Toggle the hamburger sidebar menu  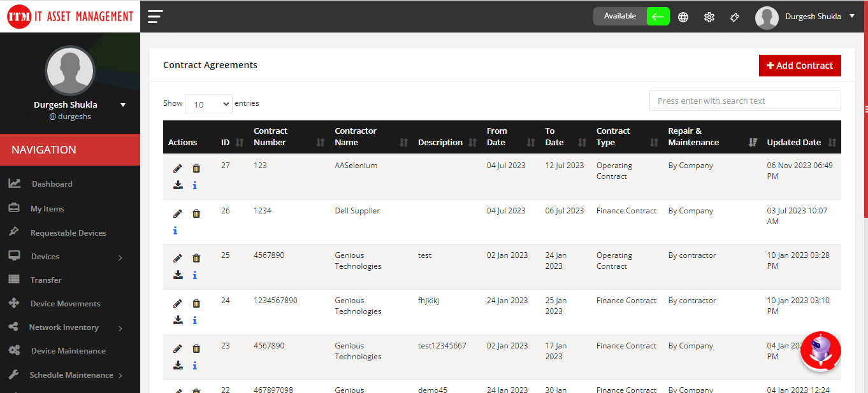(x=156, y=17)
